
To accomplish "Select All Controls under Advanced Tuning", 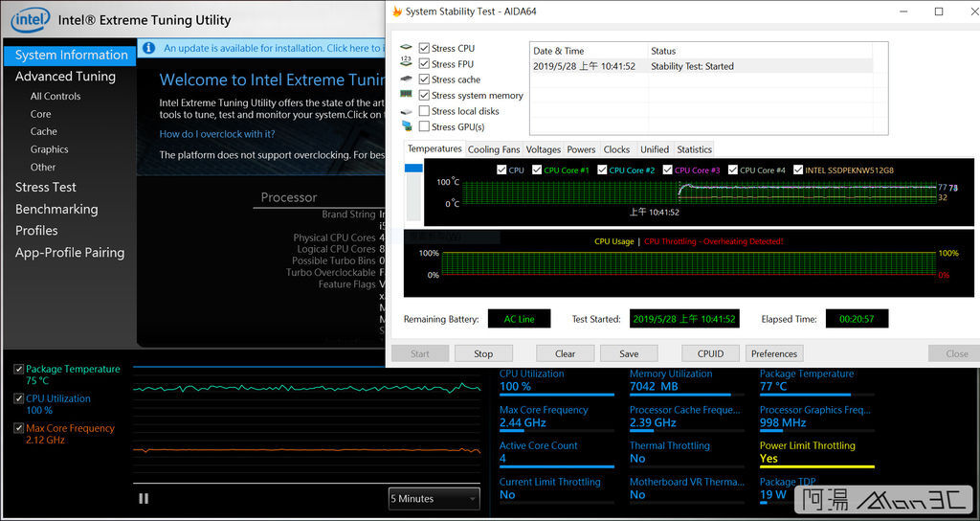I will coord(56,97).
